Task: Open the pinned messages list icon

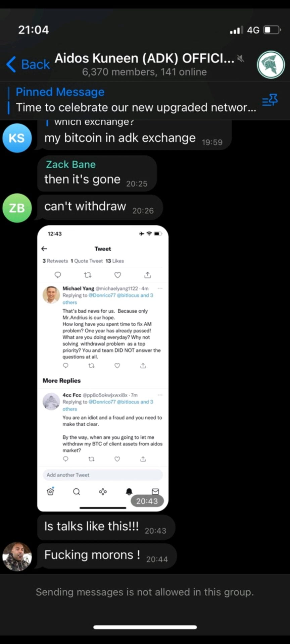Action: [x=270, y=100]
